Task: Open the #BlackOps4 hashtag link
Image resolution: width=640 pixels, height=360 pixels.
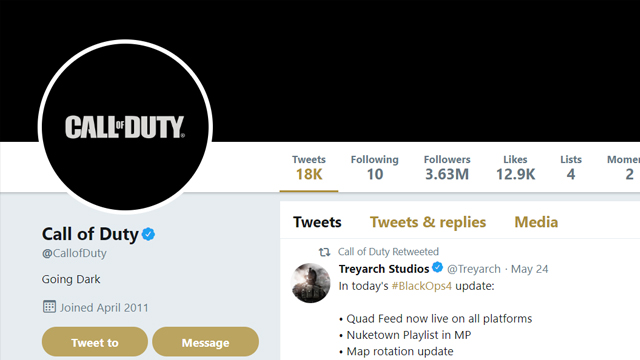Action: point(422,286)
